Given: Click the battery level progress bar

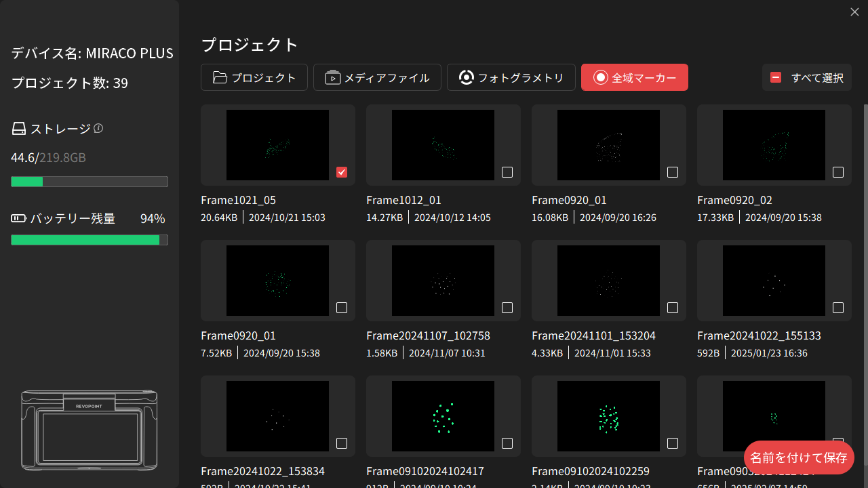Looking at the screenshot, I should click(90, 240).
